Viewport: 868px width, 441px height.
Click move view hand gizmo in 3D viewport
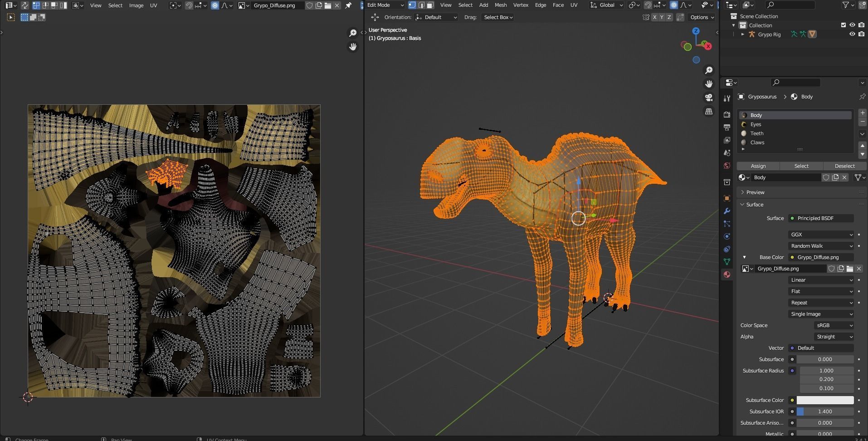tap(708, 84)
